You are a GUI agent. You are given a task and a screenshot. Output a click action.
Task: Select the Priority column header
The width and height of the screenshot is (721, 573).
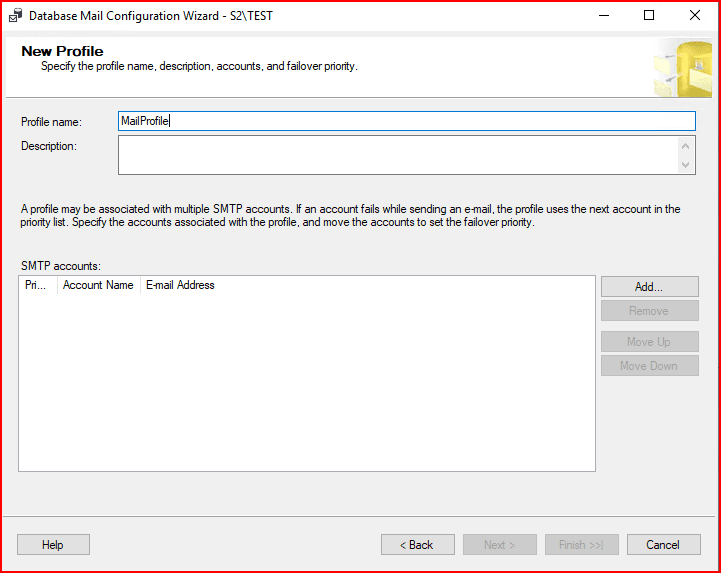(x=37, y=285)
